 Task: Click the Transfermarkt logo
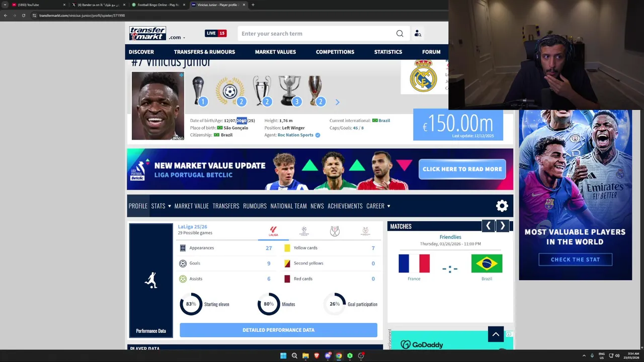147,33
